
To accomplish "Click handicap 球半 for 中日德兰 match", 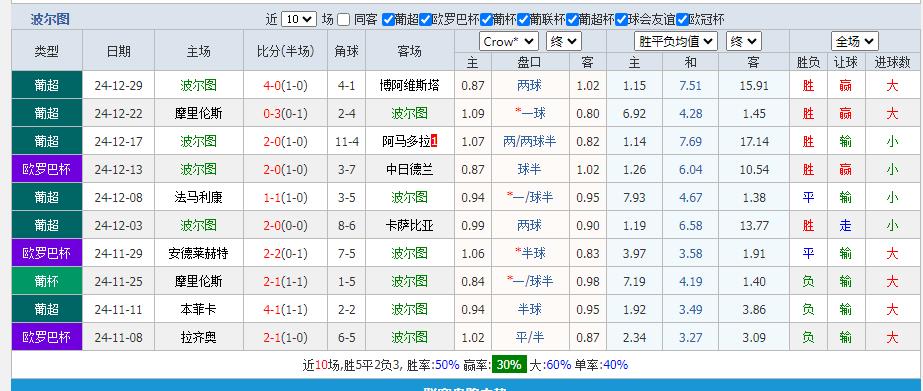I will [x=530, y=170].
